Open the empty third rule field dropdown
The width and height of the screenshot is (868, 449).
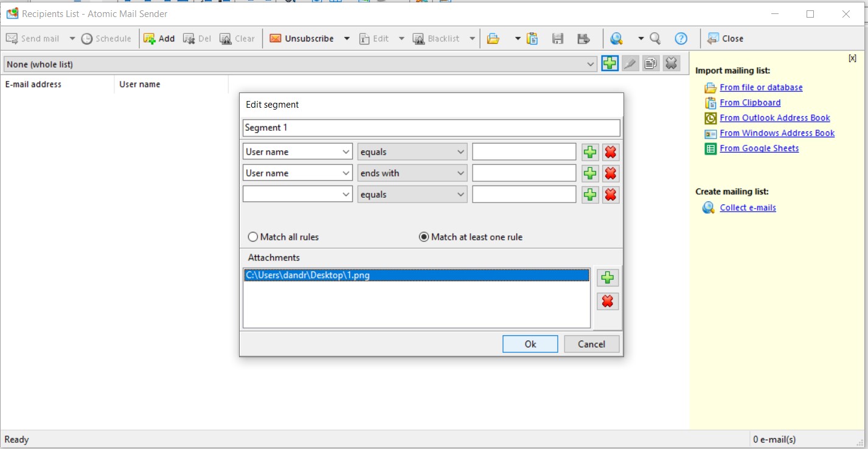[x=297, y=195]
